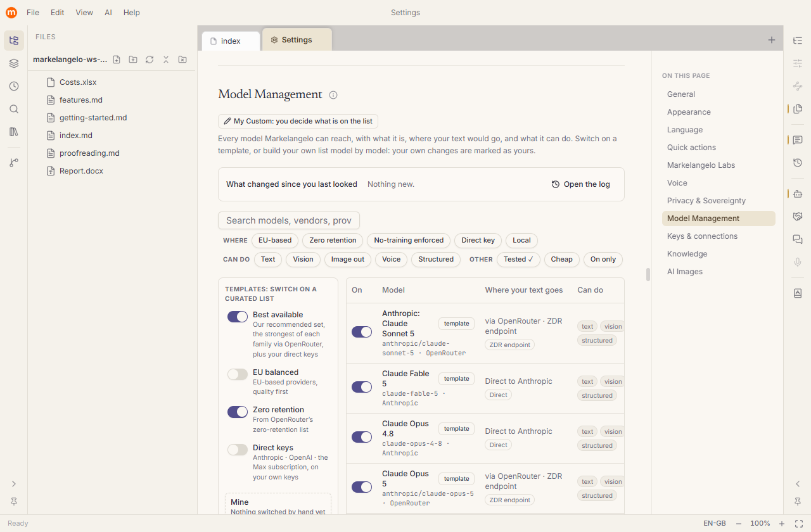Click the new file icon in Files header
Screen dimensions: 811x532
[x=117, y=60]
